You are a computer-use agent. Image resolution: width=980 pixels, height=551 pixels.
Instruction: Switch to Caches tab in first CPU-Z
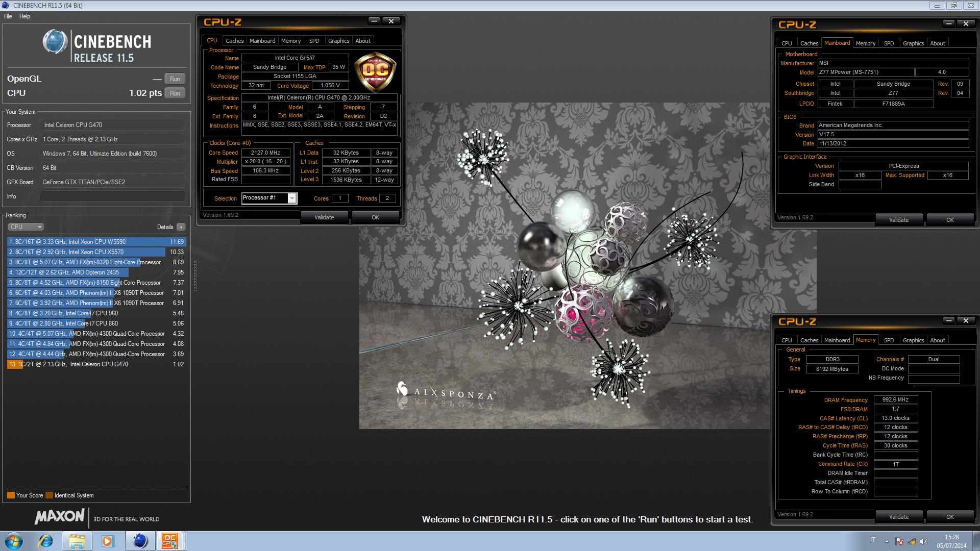point(234,41)
